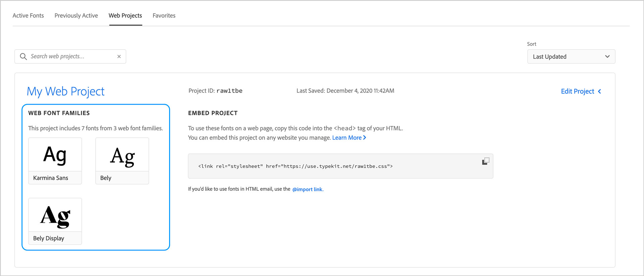
Task: Open Bely Display font sample card
Action: click(x=55, y=221)
